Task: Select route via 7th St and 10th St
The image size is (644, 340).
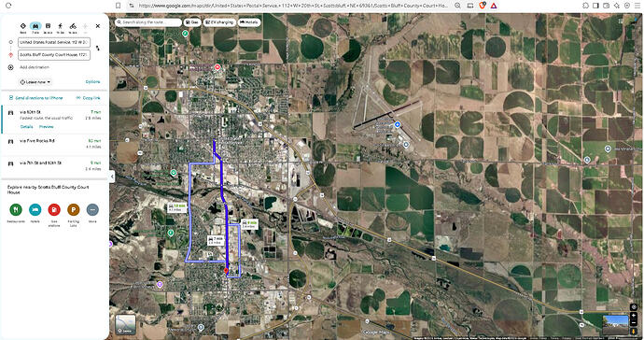Action: pos(55,165)
